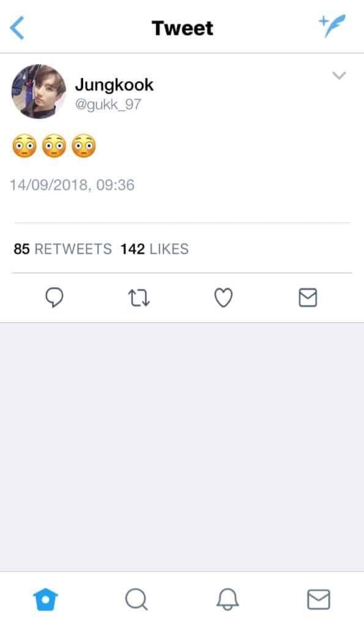Tap the Jungkook display name
The image size is (364, 627).
coord(114,84)
